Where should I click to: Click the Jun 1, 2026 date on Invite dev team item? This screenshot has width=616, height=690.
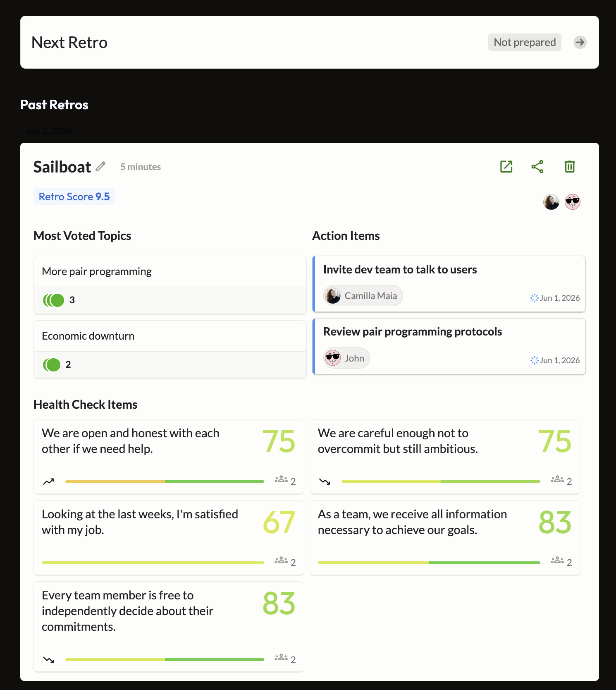pyautogui.click(x=560, y=298)
